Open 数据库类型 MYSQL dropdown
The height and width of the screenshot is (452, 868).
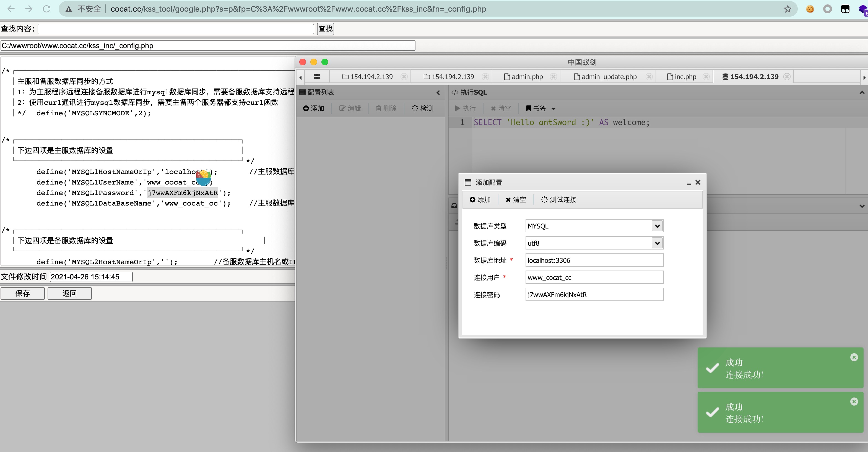coord(657,226)
